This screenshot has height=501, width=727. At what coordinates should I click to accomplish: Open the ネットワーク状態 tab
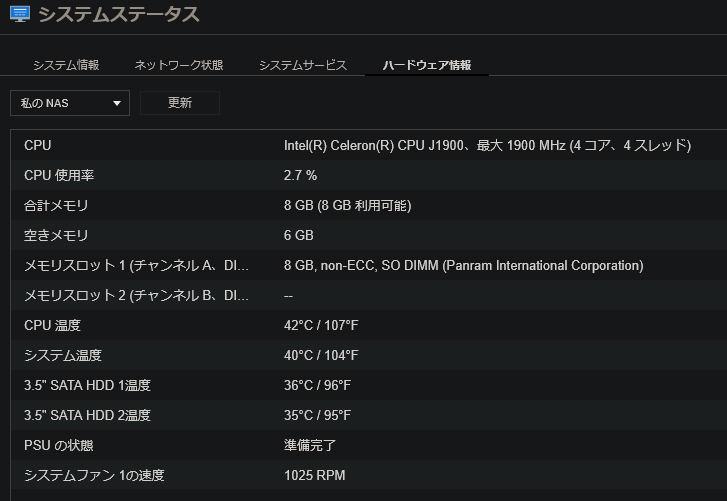179,65
